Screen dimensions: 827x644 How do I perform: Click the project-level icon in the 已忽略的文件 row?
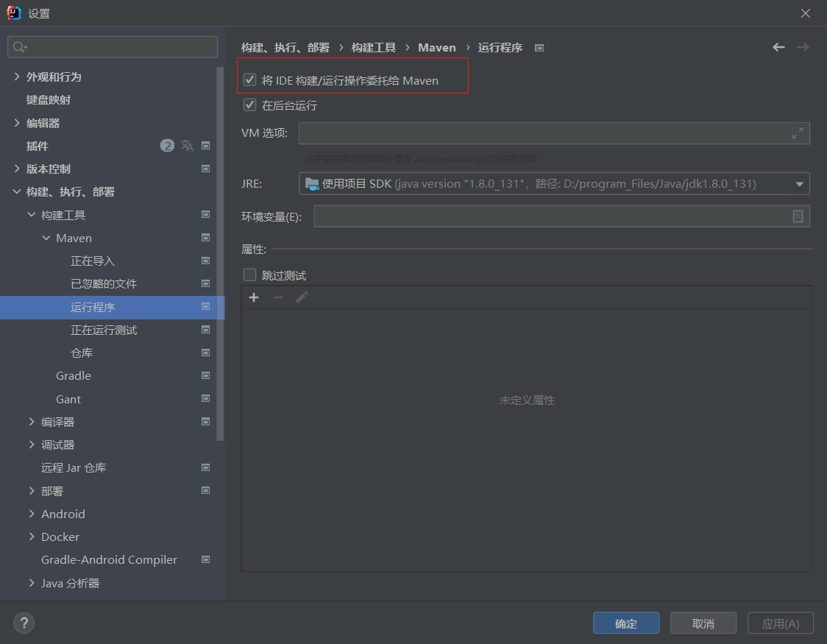pyautogui.click(x=206, y=284)
